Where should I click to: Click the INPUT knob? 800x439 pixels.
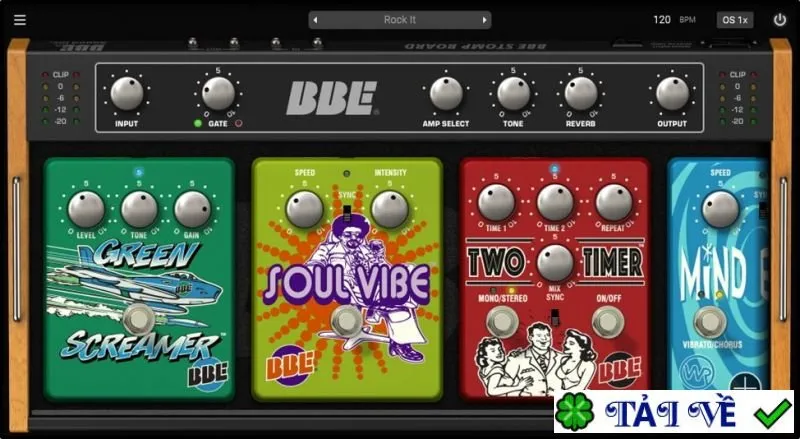pos(127,93)
